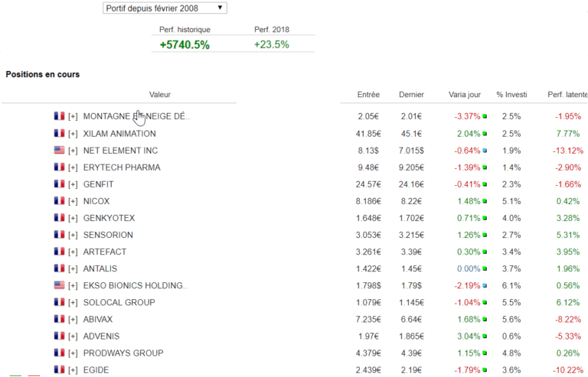Click the French flag beside GENFIT

point(59,184)
